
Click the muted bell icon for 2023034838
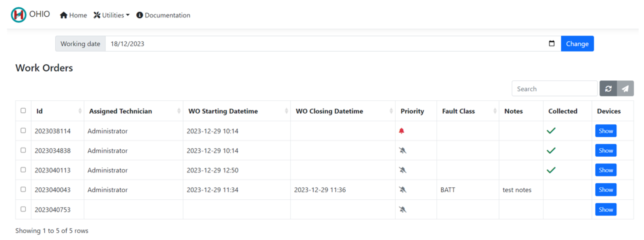point(402,150)
